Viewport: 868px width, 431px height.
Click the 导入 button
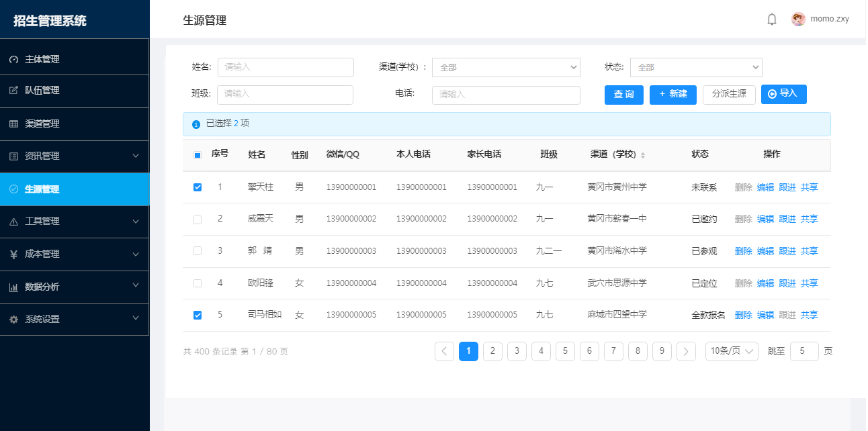tap(784, 94)
